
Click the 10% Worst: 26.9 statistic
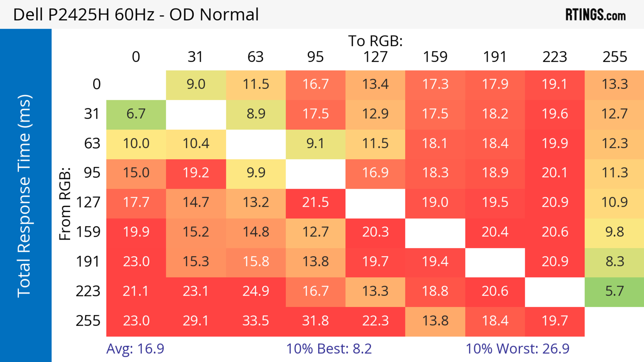click(x=518, y=349)
